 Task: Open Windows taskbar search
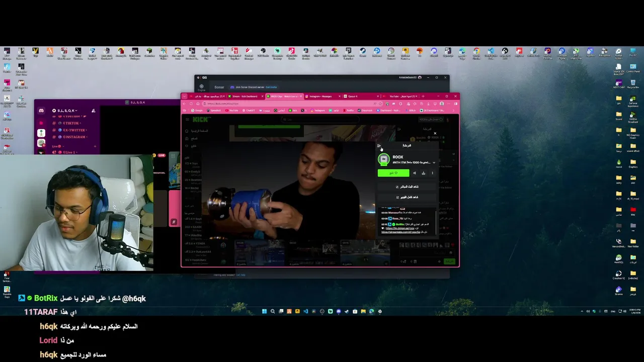tap(273, 311)
